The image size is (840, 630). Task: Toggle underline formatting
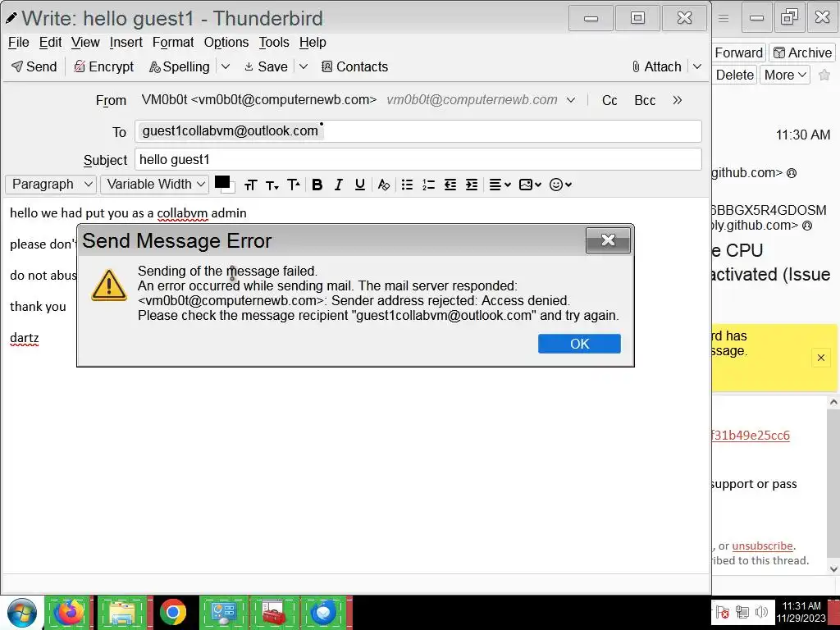360,185
